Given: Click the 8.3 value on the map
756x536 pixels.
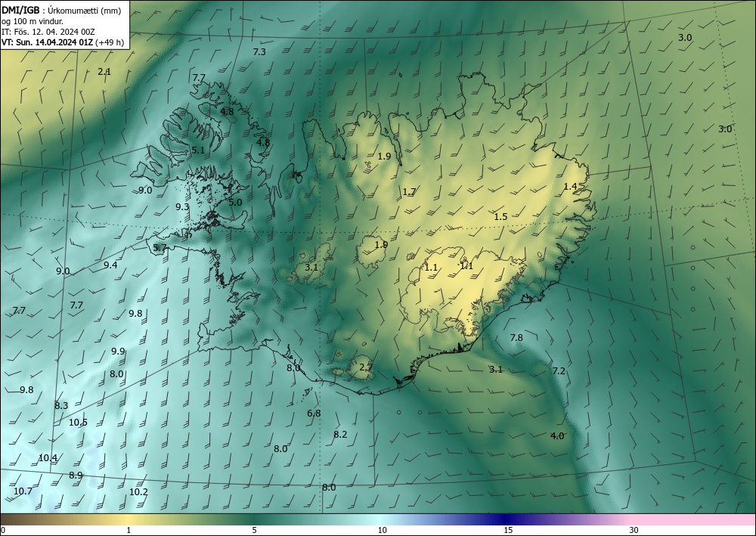Looking at the screenshot, I should [61, 406].
